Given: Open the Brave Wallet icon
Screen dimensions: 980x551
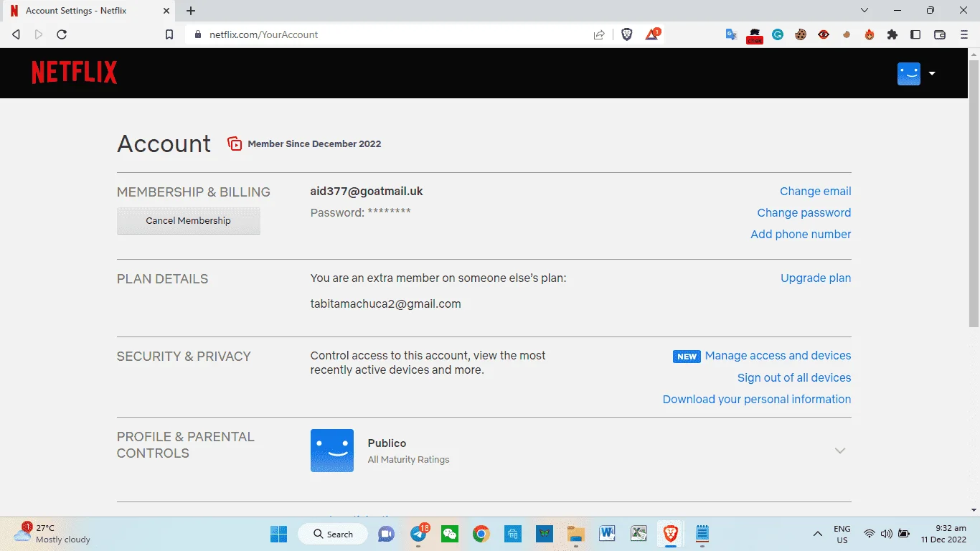Looking at the screenshot, I should point(940,34).
